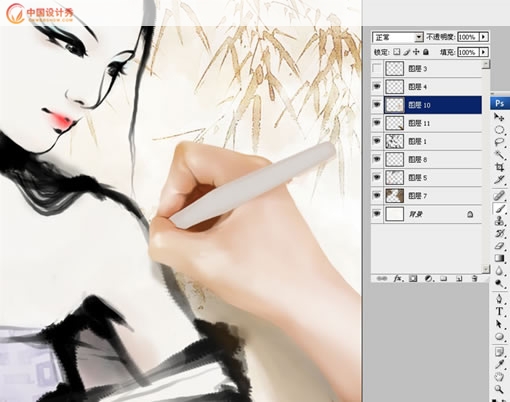Hide layer 图层 5
The width and height of the screenshot is (510, 402).
[x=377, y=177]
